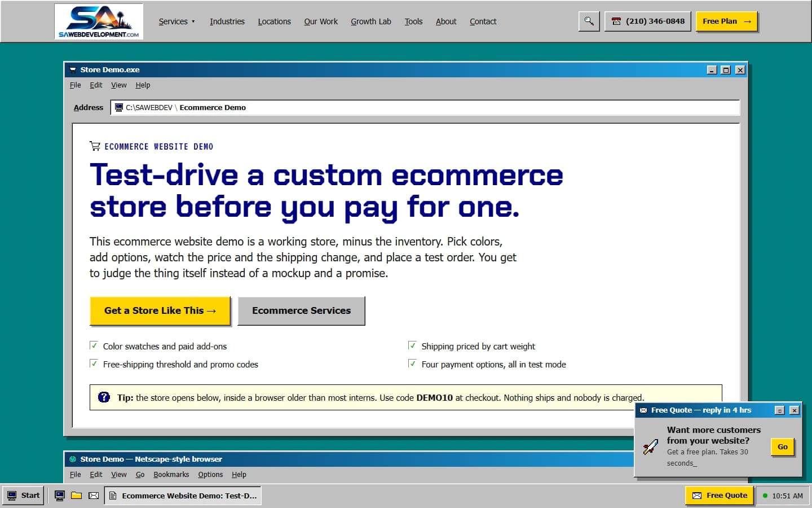The width and height of the screenshot is (812, 508).
Task: Toggle the Color swatches and paid add-ons checkmark
Action: [x=94, y=345]
